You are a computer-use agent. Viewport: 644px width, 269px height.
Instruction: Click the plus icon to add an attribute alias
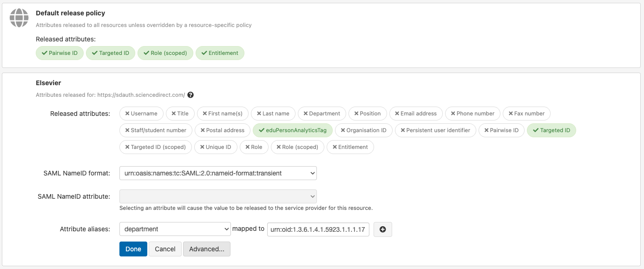click(x=382, y=229)
